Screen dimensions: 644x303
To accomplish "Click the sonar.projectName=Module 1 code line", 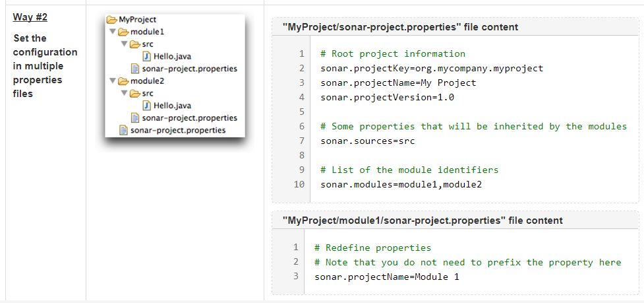I will 386,277.
